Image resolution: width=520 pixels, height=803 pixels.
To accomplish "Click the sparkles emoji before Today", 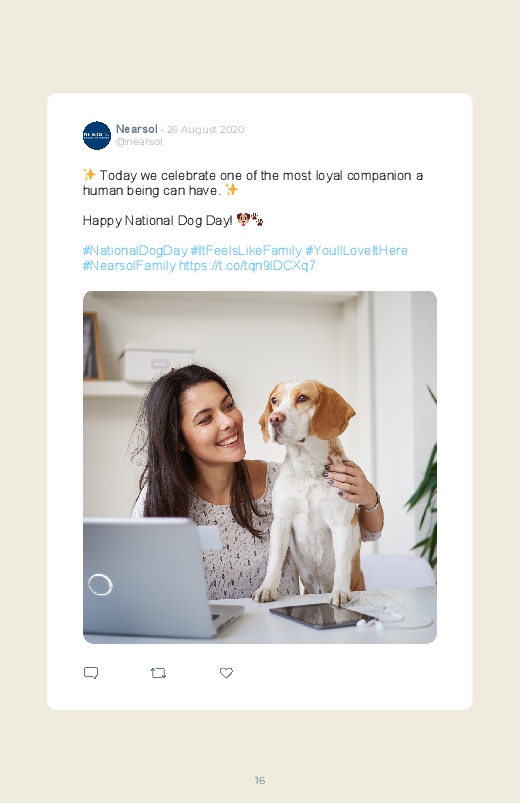I will coord(89,175).
